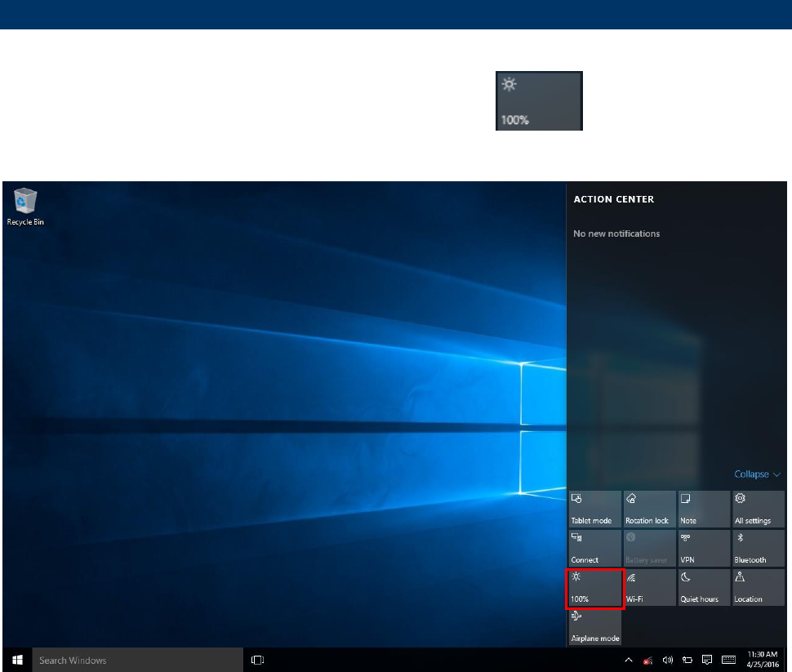
Task: Toggle Airplane mode tile
Action: (595, 627)
